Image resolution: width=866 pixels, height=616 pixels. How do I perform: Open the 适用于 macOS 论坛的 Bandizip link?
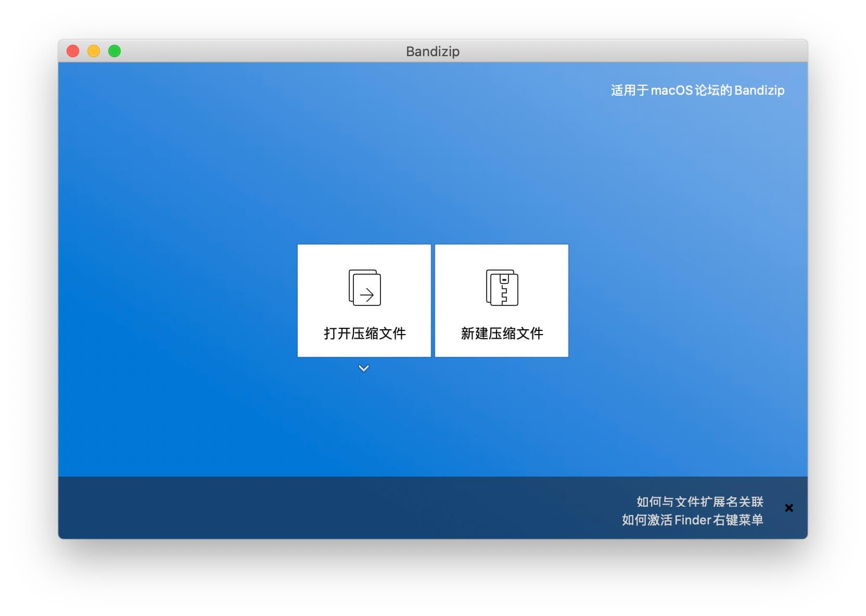tap(697, 91)
